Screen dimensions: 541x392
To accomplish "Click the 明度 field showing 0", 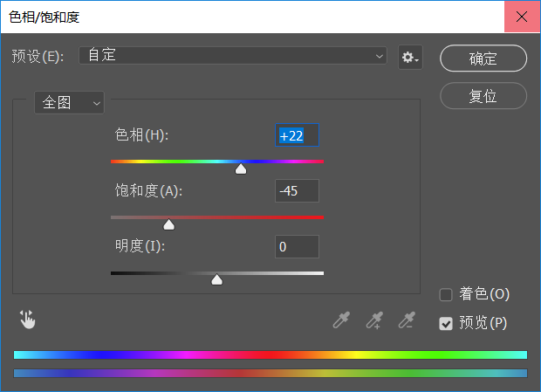I will point(297,247).
